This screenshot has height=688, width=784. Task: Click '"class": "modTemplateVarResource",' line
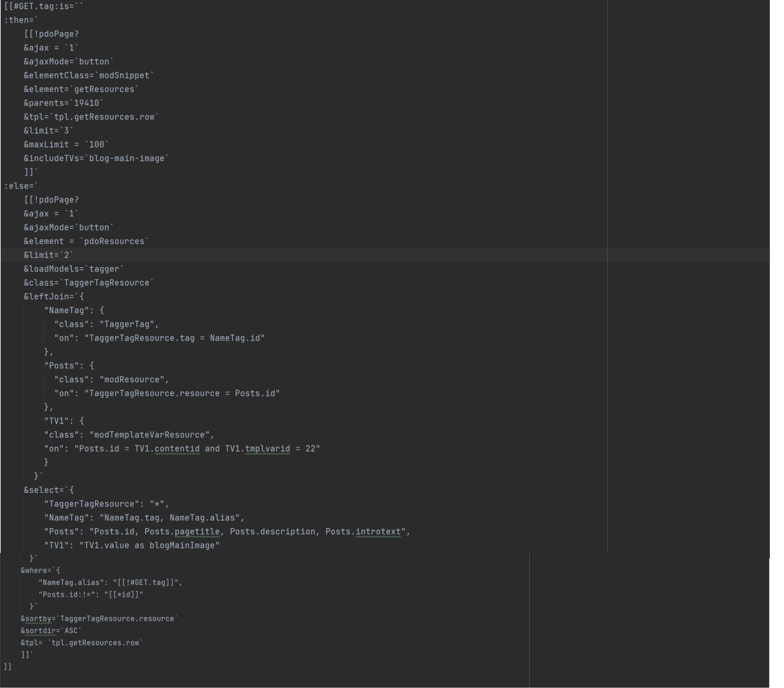(x=129, y=435)
